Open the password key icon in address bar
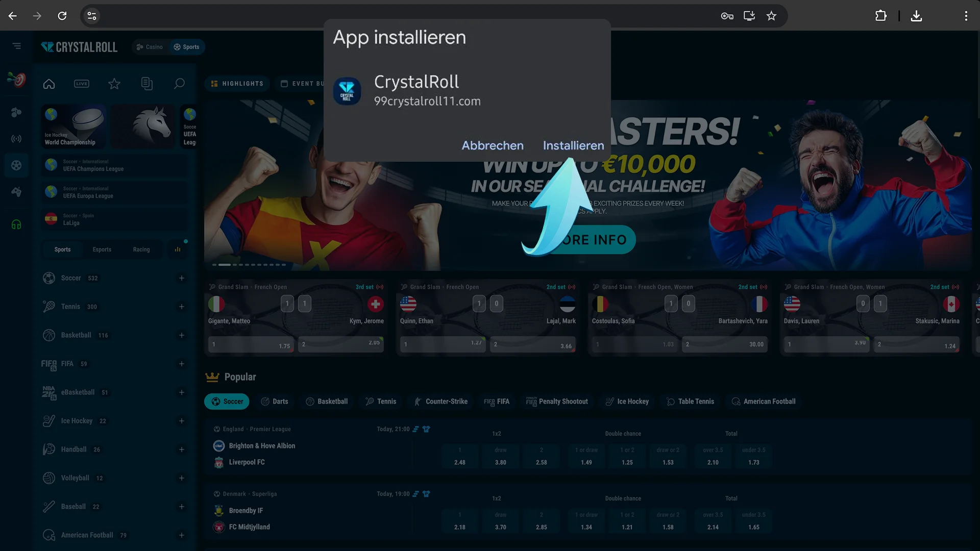The image size is (980, 551). click(727, 16)
